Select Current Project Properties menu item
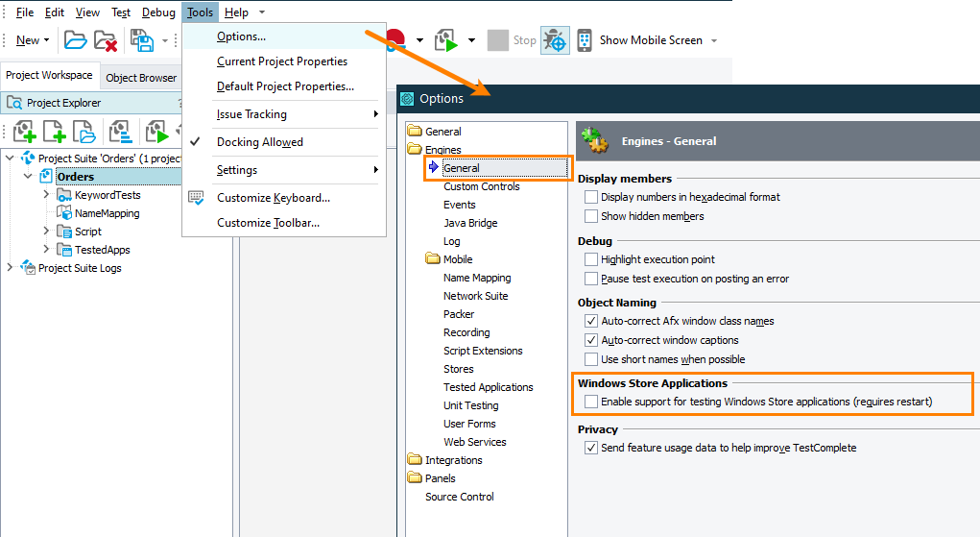The width and height of the screenshot is (980, 537). click(x=284, y=61)
